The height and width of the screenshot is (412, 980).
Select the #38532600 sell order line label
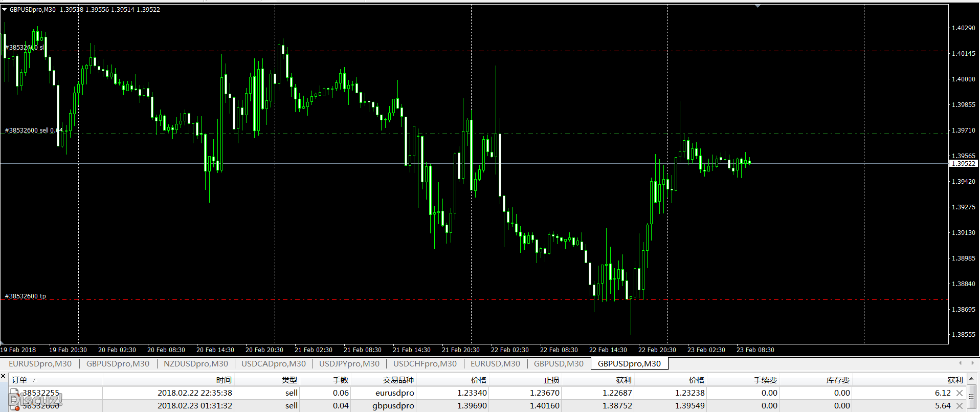pyautogui.click(x=34, y=131)
